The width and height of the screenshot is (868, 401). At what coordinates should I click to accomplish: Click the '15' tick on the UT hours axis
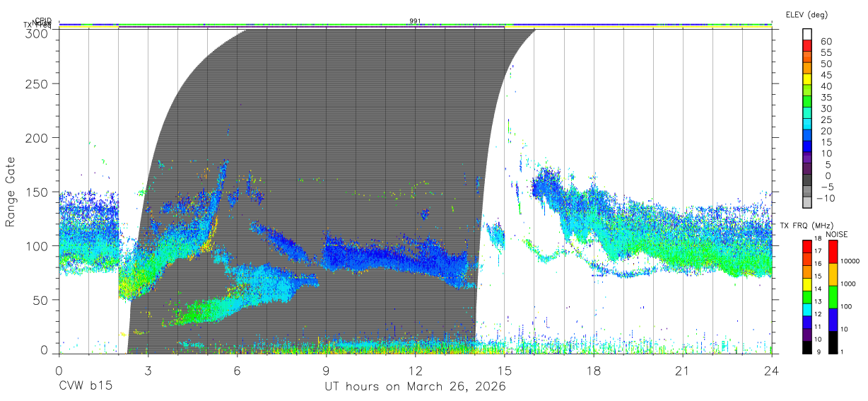(504, 371)
